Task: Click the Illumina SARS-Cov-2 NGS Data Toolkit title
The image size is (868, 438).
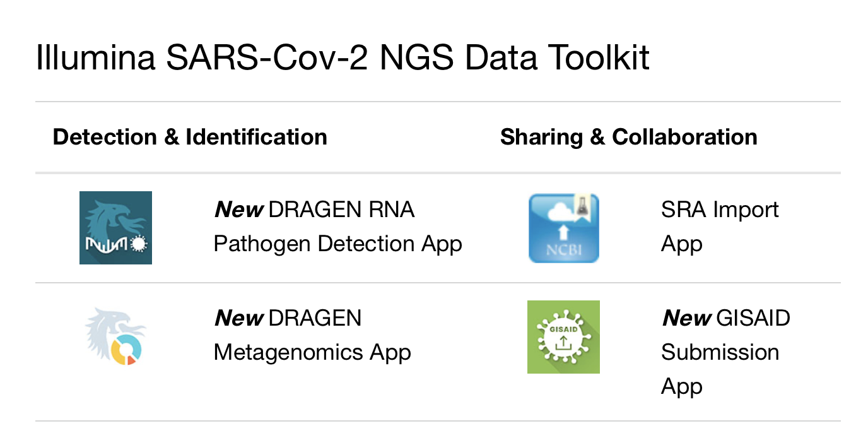Action: click(343, 57)
